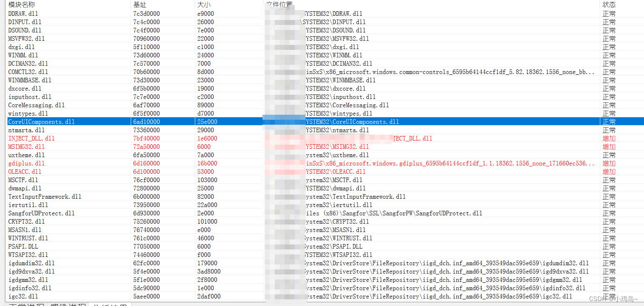Select the ntmarta.dll module name
The image size is (644, 306).
click(x=26, y=130)
